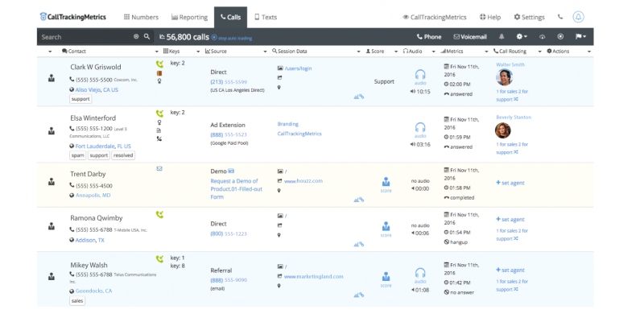644x322 pixels.
Task: Click the contact icon for Elsa Winterford
Action: click(x=52, y=130)
